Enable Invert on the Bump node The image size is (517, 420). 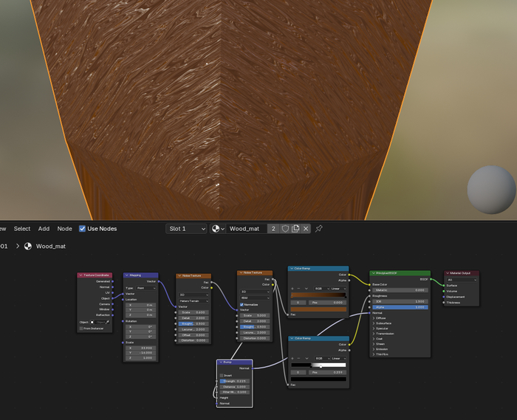[221, 375]
